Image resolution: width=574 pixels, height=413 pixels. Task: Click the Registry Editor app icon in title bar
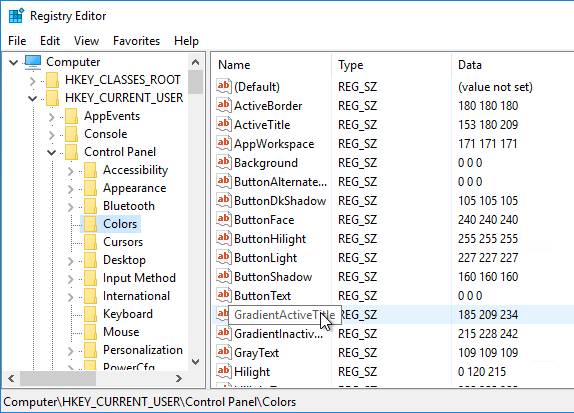(16, 16)
